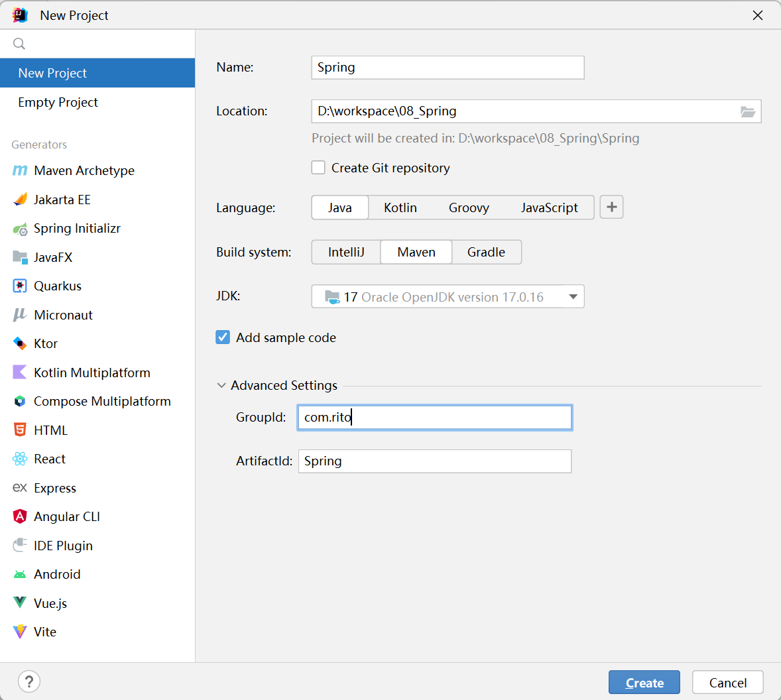Image resolution: width=781 pixels, height=700 pixels.
Task: Click into the ArtifactId input field
Action: (435, 461)
